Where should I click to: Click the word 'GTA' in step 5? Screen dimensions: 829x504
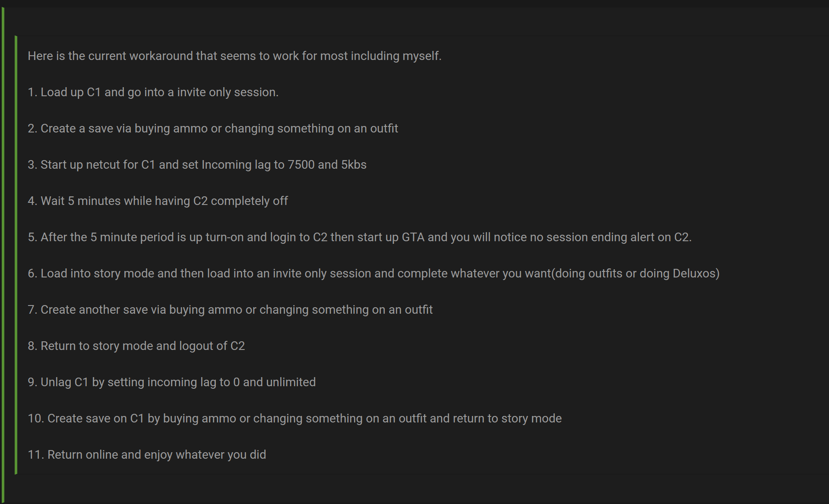tap(413, 237)
